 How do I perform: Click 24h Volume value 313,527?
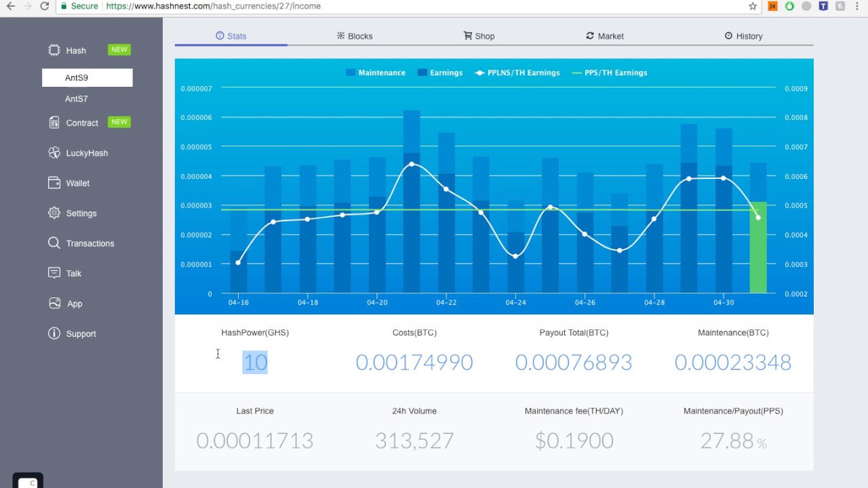click(414, 441)
